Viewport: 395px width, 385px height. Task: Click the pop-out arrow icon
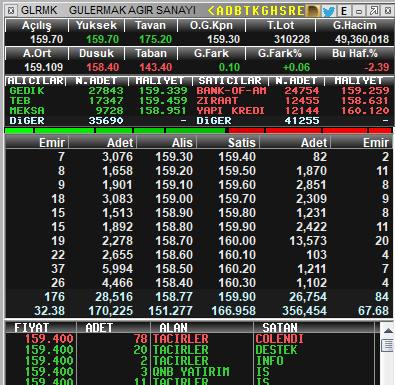point(374,11)
